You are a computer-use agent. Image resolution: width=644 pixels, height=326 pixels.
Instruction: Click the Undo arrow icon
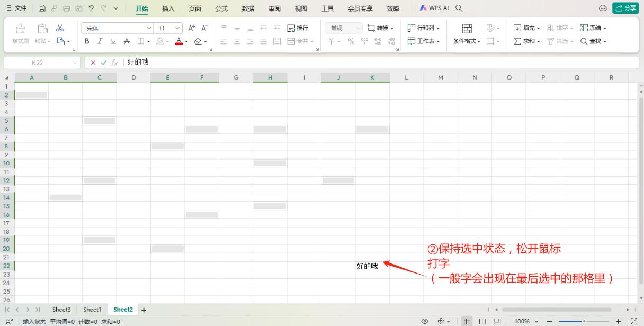coord(91,8)
